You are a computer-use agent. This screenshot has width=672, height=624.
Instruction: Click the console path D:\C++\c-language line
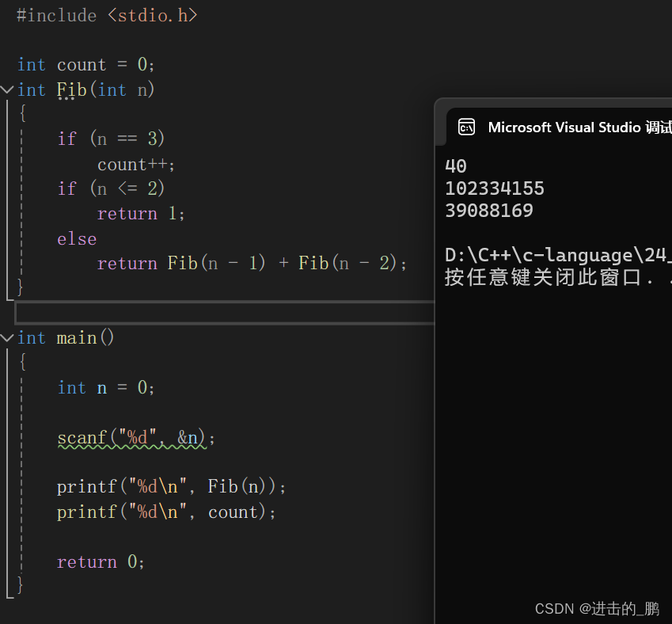point(558,255)
